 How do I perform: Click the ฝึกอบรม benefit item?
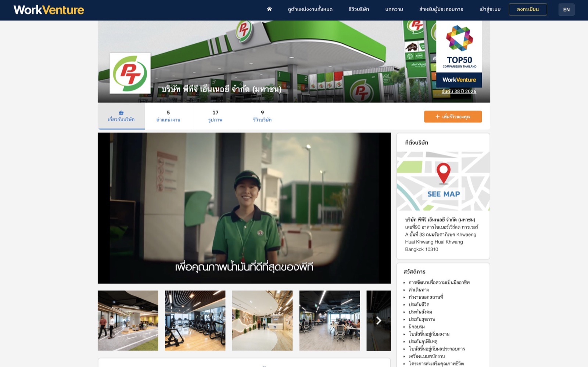416,327
